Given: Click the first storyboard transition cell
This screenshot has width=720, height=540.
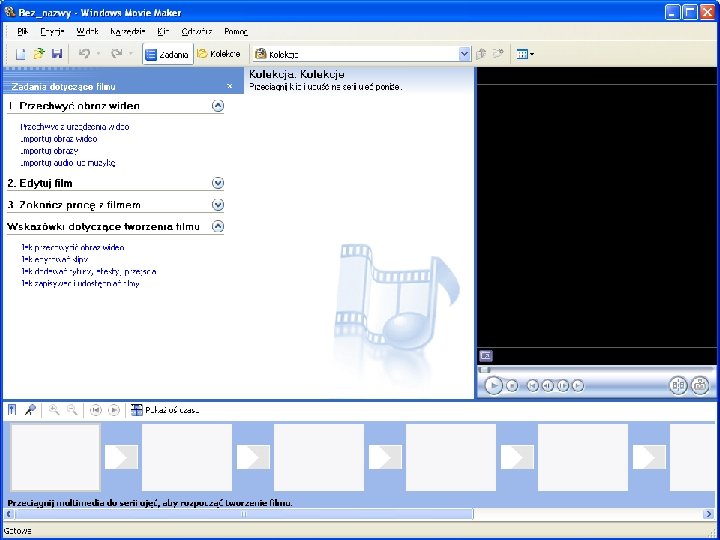Looking at the screenshot, I should click(121, 457).
